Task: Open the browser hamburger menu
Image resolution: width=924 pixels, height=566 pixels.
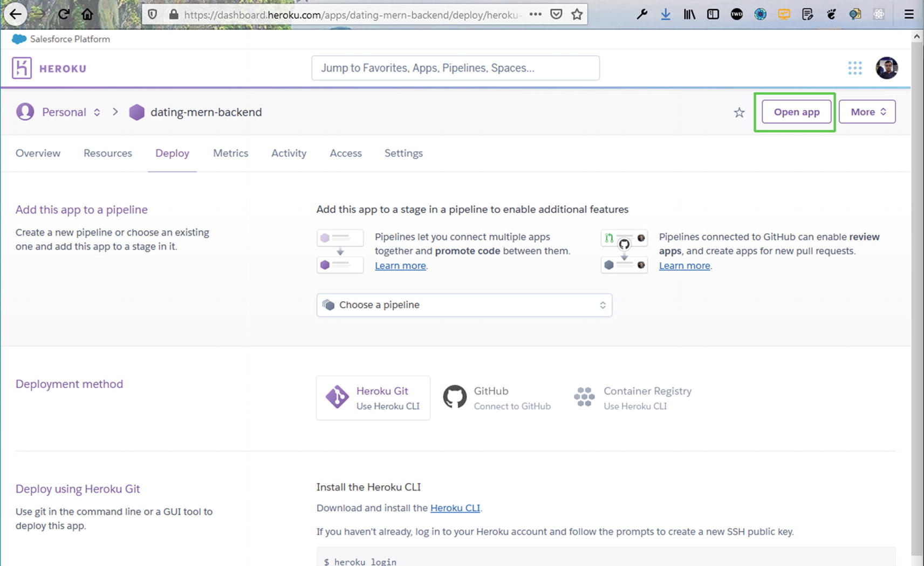Action: click(909, 15)
